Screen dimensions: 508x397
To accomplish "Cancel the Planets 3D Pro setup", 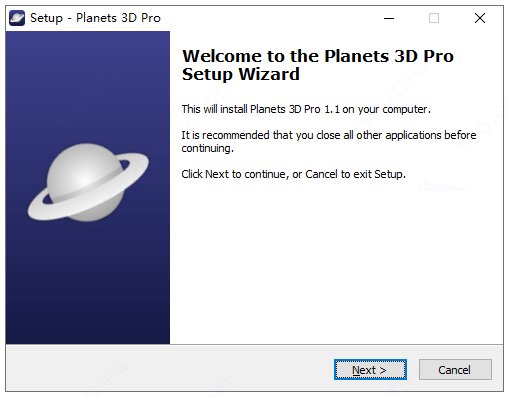I will [x=455, y=369].
